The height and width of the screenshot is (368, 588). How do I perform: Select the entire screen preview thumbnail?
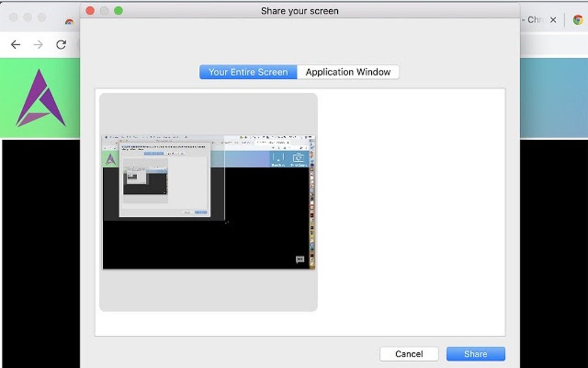point(208,201)
